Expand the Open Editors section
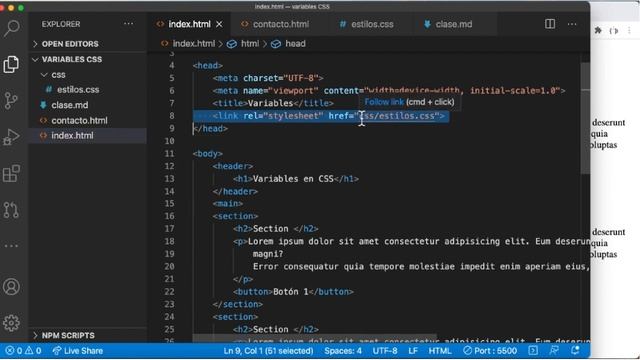This screenshot has height=360, width=640. point(70,44)
